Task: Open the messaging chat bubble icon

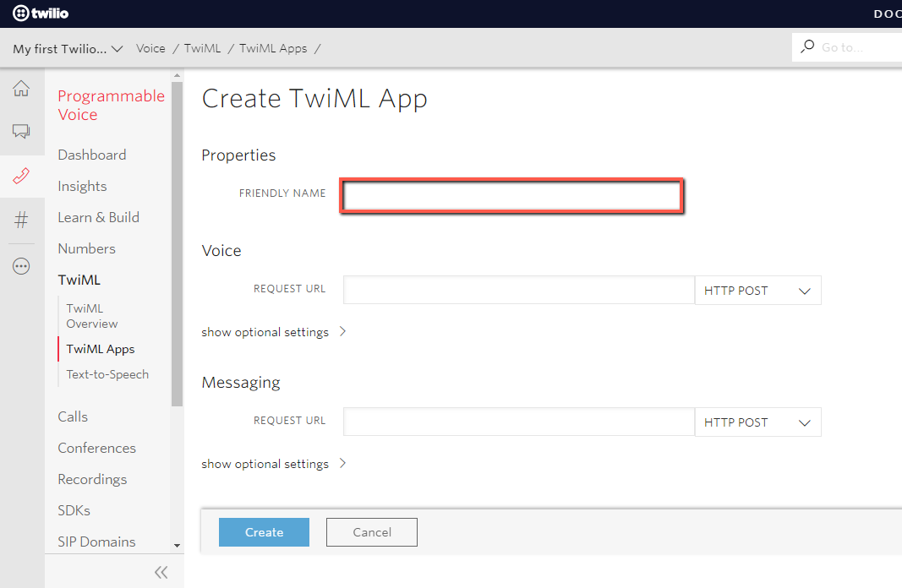Action: click(x=21, y=131)
